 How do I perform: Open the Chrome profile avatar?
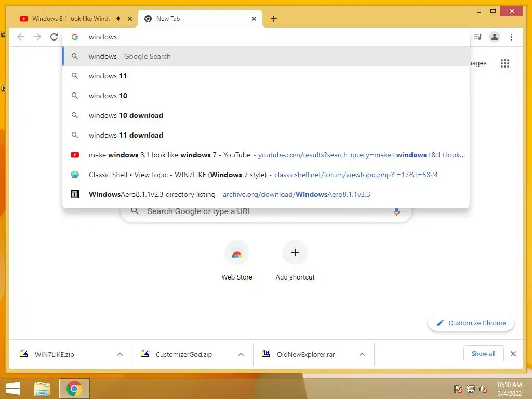[495, 37]
